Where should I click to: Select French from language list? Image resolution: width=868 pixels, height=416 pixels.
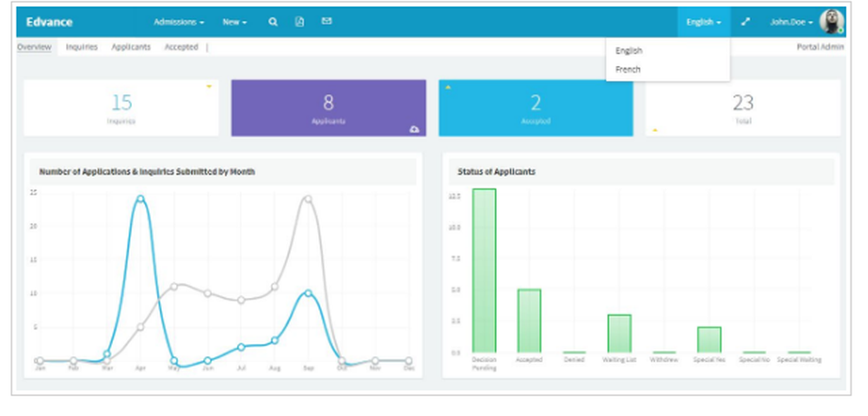(628, 69)
